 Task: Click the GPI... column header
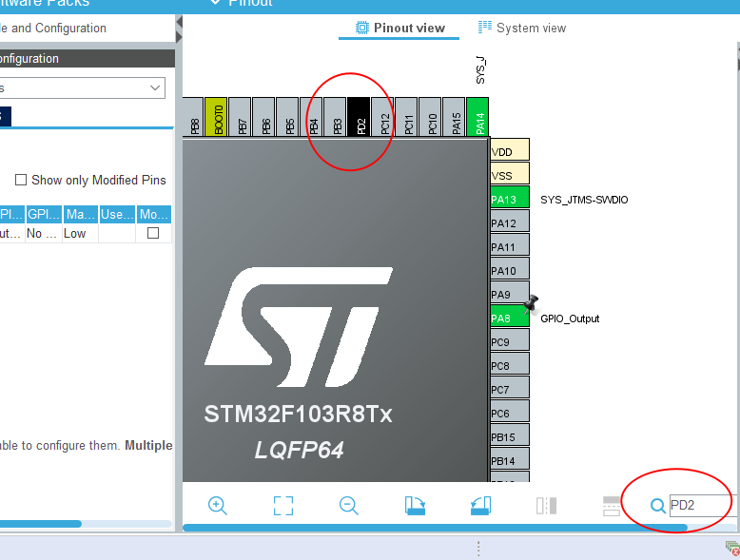tap(44, 214)
